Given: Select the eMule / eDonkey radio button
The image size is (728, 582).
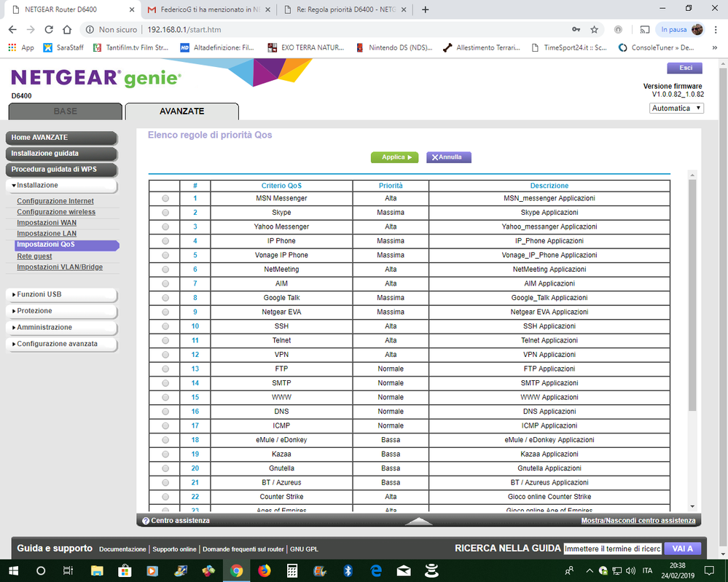Looking at the screenshot, I should coord(165,440).
